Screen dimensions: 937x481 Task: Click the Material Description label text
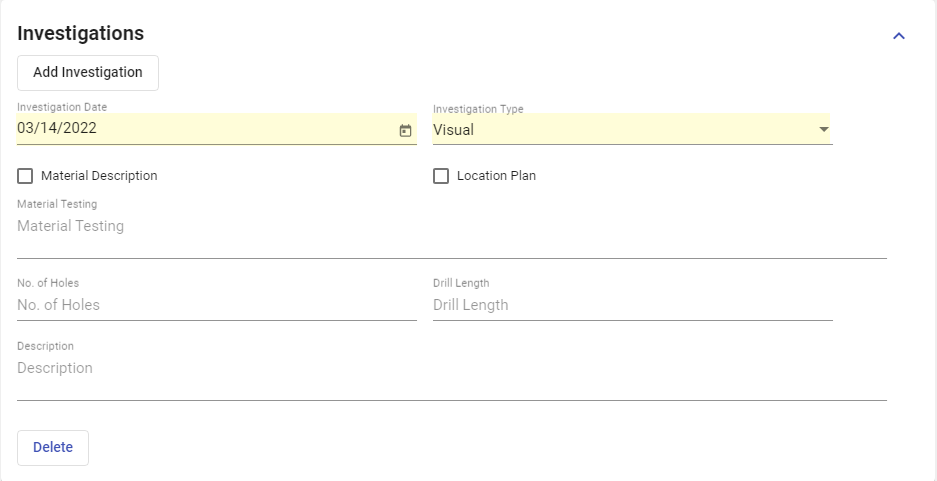(99, 176)
